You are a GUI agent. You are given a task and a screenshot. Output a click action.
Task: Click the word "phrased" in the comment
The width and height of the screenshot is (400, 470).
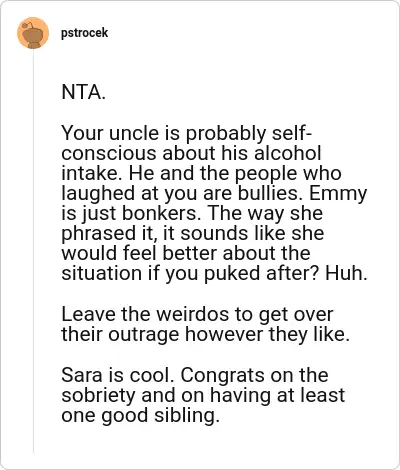[97, 234]
